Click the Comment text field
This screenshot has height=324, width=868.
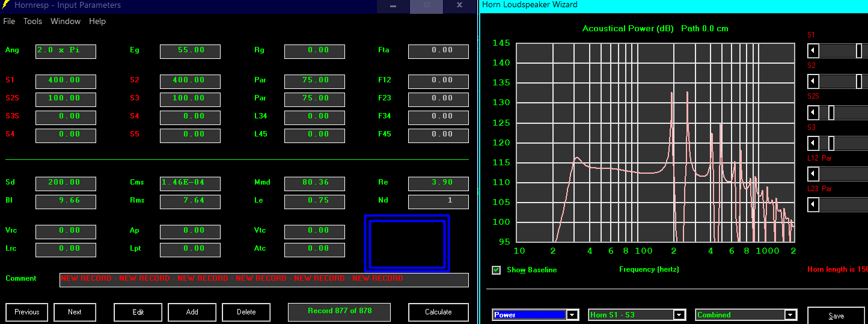point(264,280)
